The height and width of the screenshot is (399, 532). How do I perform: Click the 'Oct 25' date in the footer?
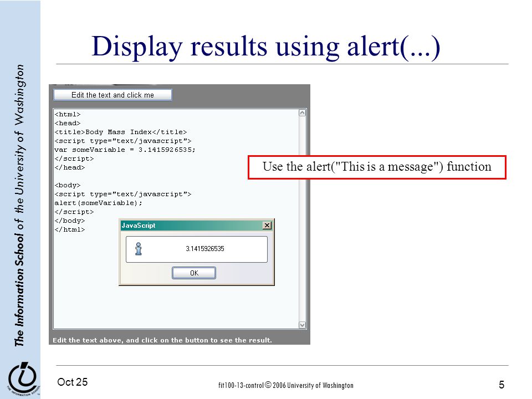72,382
